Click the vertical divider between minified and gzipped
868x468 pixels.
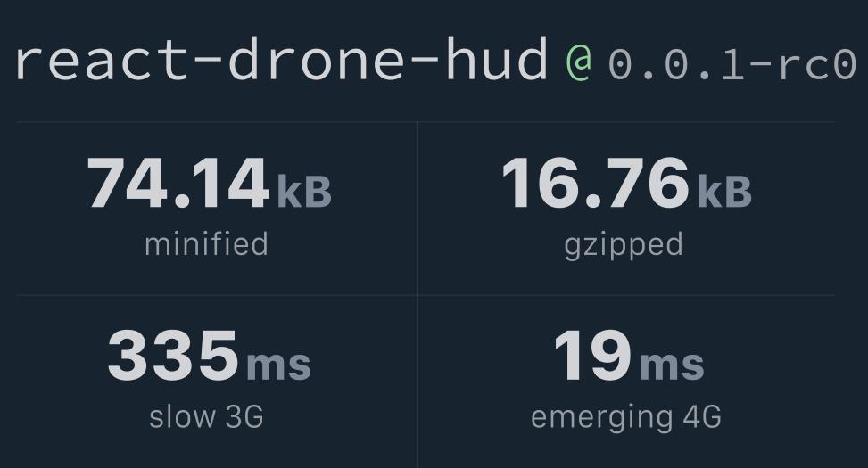point(418,209)
